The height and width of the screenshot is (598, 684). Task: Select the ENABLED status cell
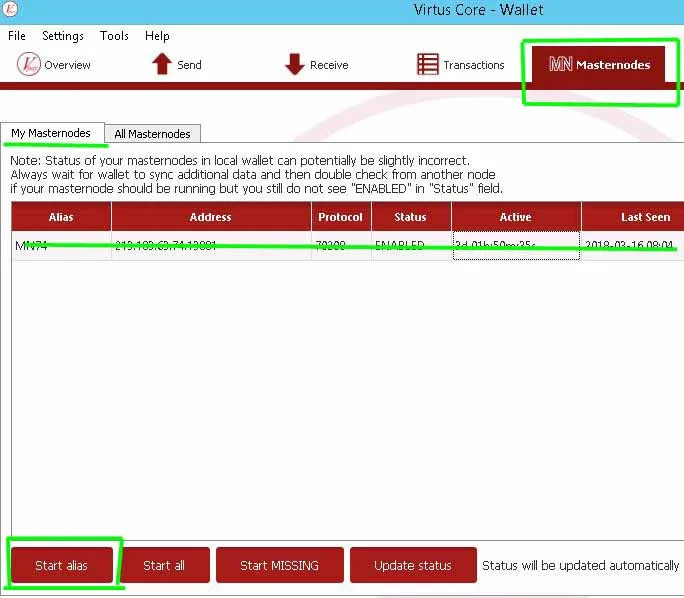[411, 246]
